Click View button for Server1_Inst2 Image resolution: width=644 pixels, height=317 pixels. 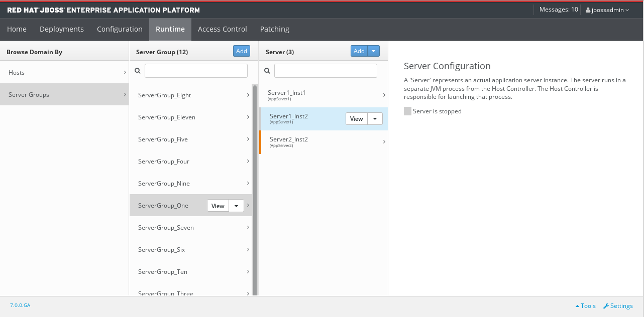[356, 119]
